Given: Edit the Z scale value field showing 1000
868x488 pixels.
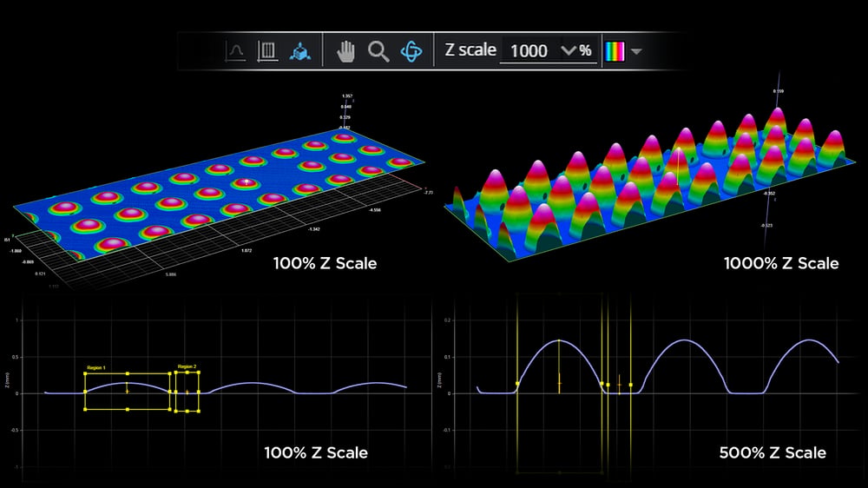Looking at the screenshot, I should tap(529, 51).
